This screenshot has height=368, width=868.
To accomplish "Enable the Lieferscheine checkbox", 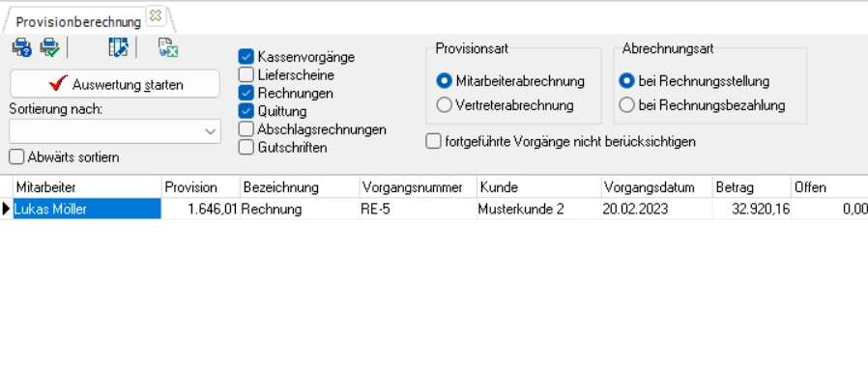I will coord(246,74).
